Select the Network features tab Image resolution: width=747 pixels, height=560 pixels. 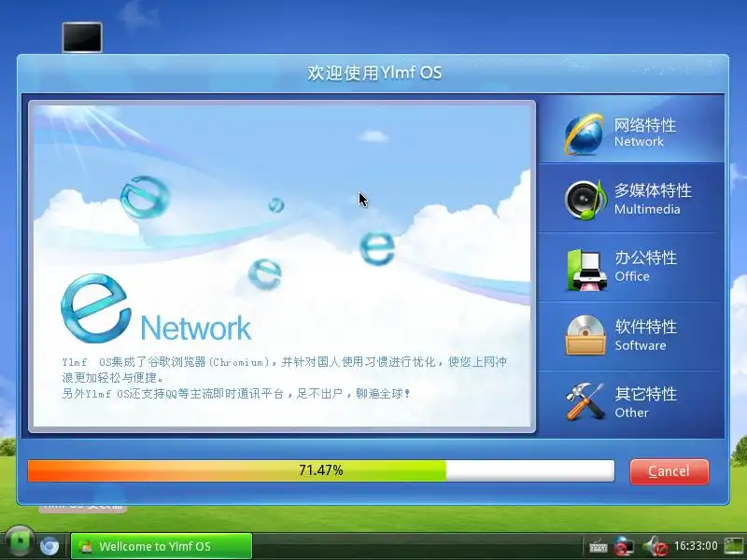(631, 129)
